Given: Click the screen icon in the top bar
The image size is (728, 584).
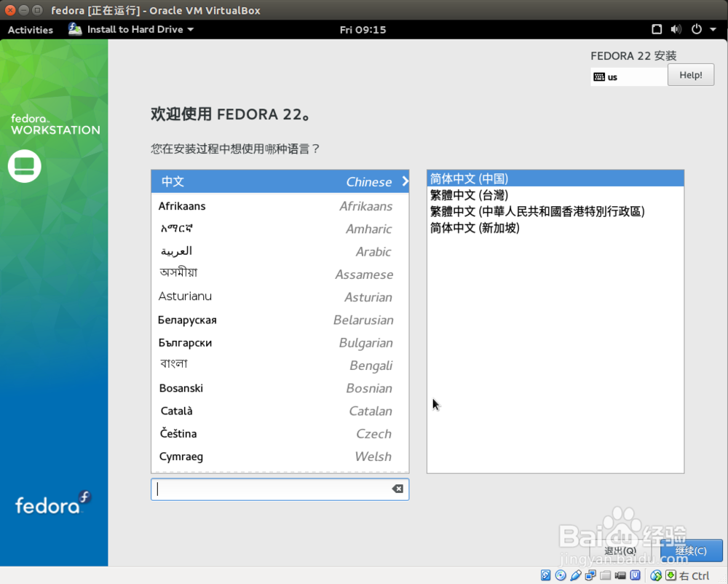Looking at the screenshot, I should pyautogui.click(x=657, y=29).
